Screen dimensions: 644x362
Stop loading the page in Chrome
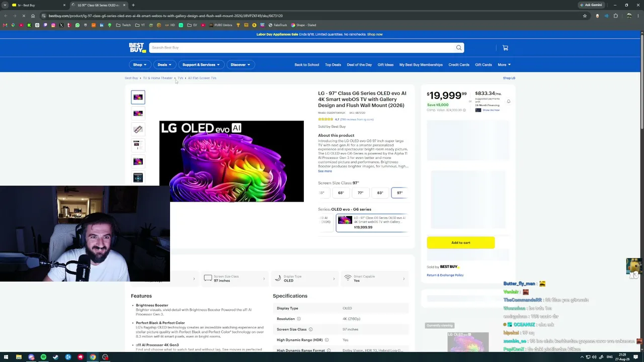pos(24,16)
